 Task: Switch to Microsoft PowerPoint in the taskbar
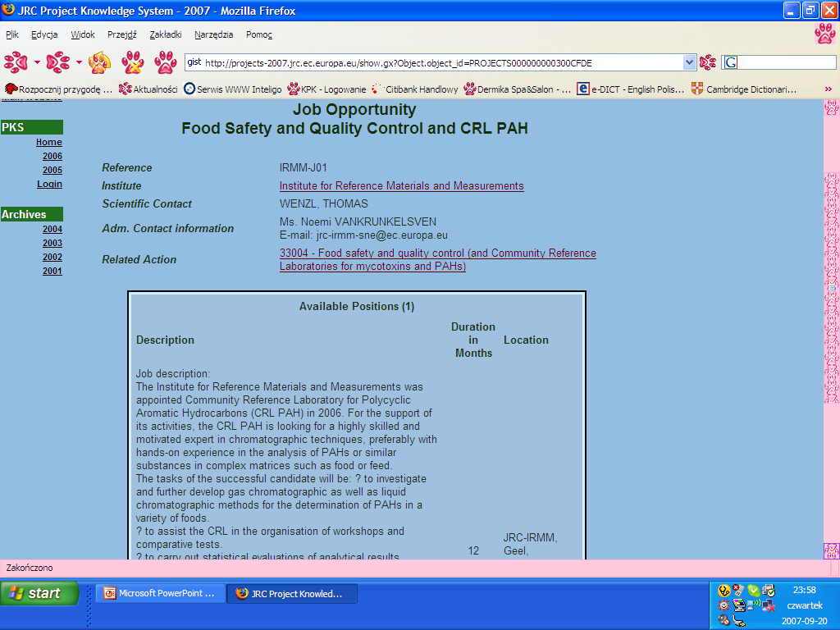click(160, 593)
